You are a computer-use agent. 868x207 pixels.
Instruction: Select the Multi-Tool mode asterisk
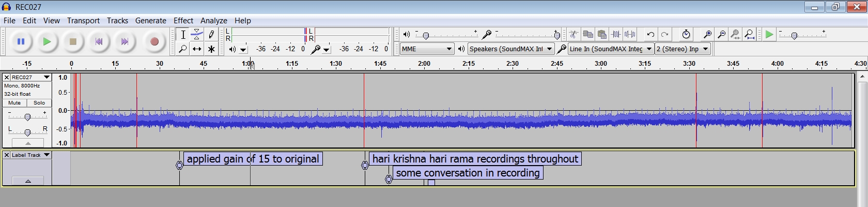(211, 49)
